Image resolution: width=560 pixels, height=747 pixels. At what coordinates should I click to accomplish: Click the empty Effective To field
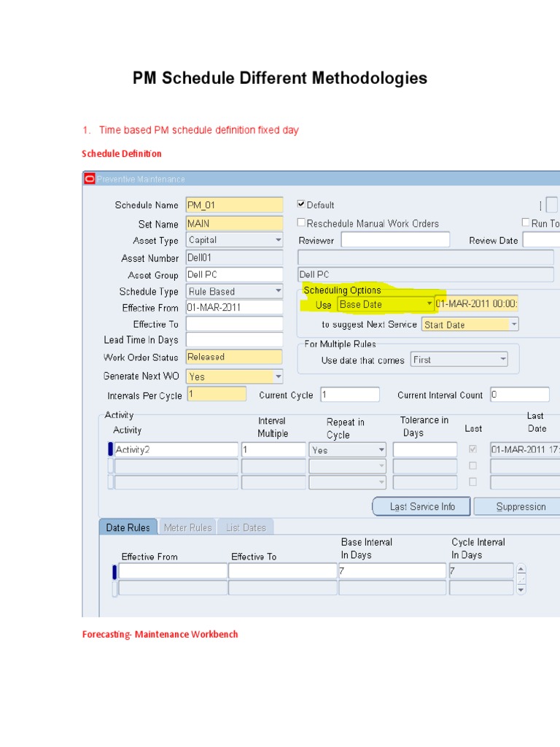[x=234, y=324]
